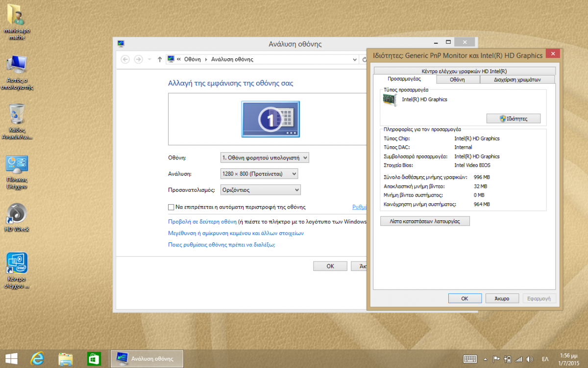Select the monitor 1 display thumbnail
The width and height of the screenshot is (588, 368).
270,119
